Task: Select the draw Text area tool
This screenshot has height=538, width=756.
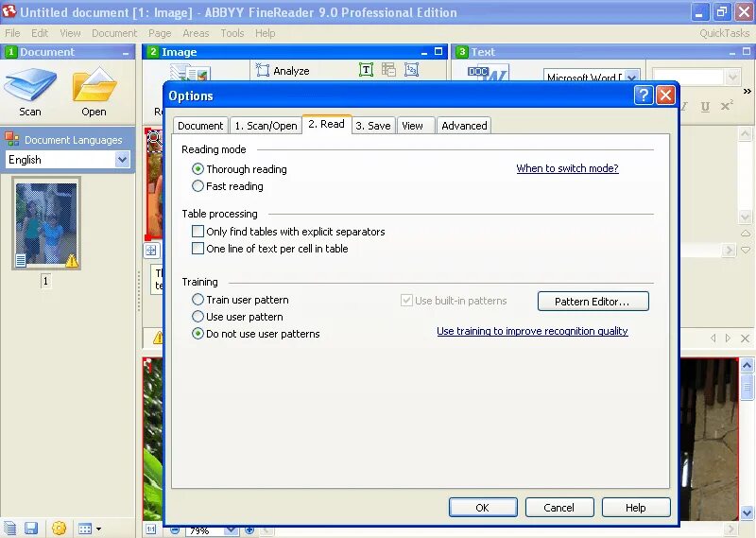Action: pos(366,71)
